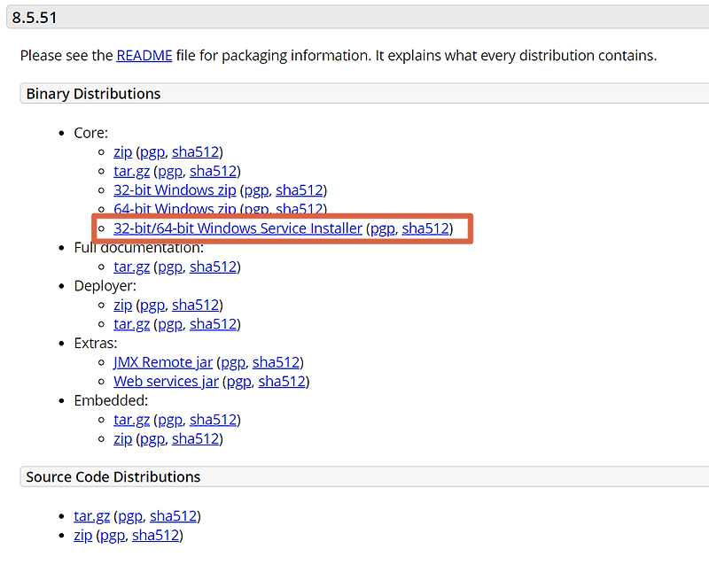Download the Deployer tar.gz file
Viewport: 709px width, 588px height.
(131, 324)
